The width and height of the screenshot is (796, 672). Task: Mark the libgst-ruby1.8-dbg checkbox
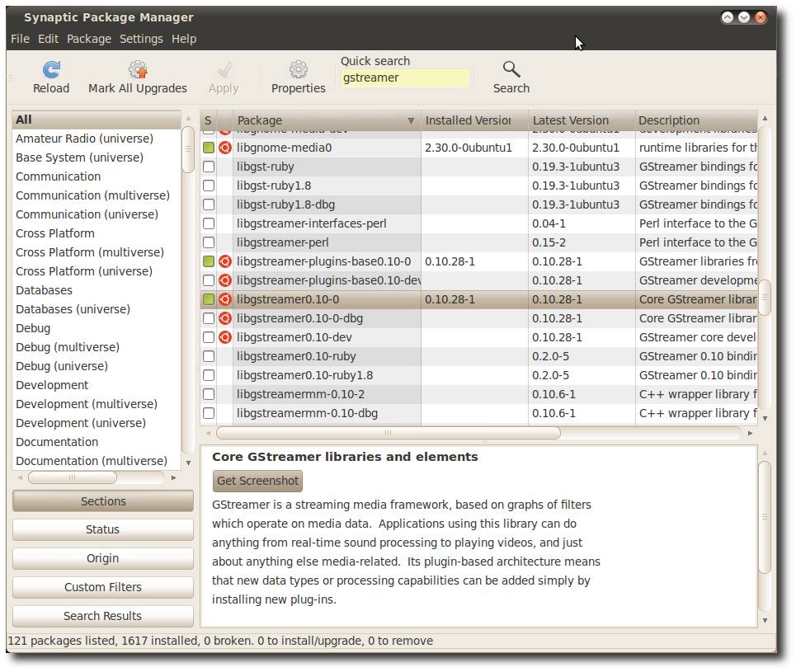pyautogui.click(x=209, y=204)
